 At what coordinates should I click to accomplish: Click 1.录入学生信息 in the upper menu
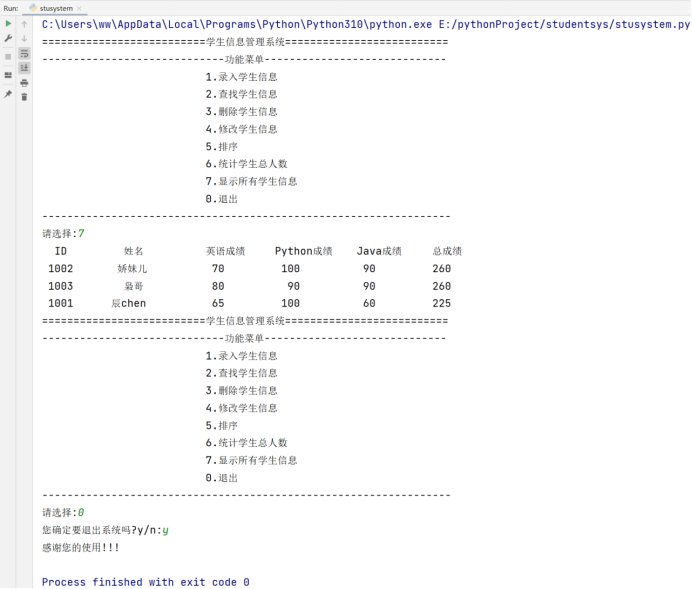pos(241,77)
